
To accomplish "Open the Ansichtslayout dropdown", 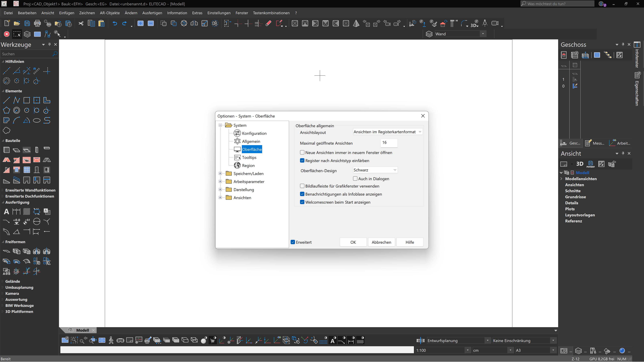I will 387,132.
